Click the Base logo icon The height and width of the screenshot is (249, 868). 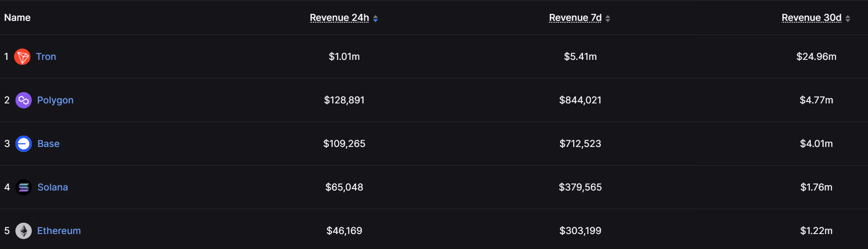(24, 144)
